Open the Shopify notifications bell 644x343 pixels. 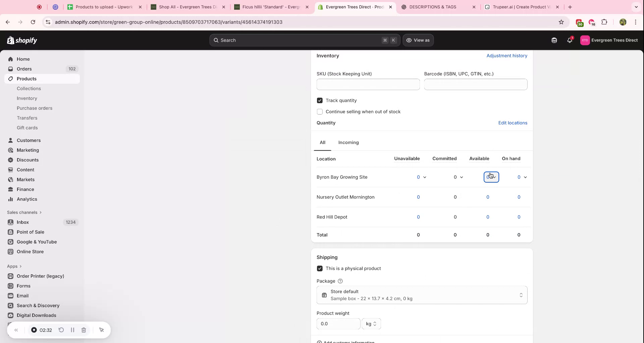(570, 40)
